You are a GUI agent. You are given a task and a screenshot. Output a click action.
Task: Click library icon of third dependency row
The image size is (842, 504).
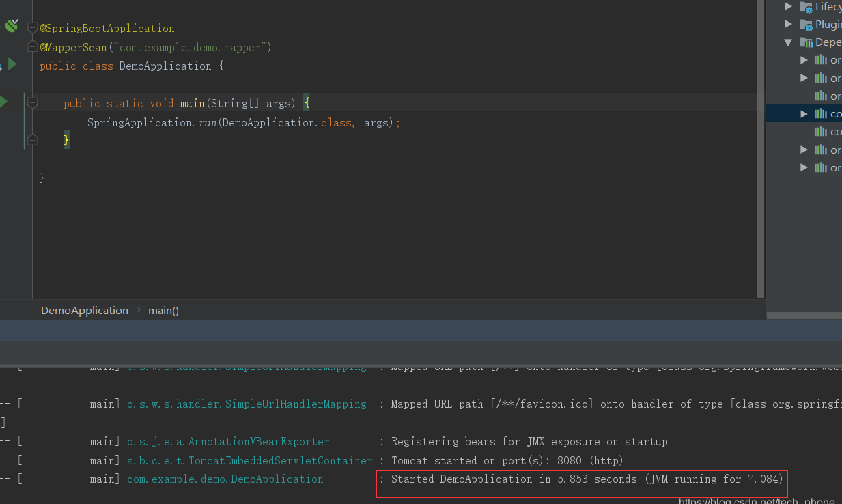coord(821,96)
